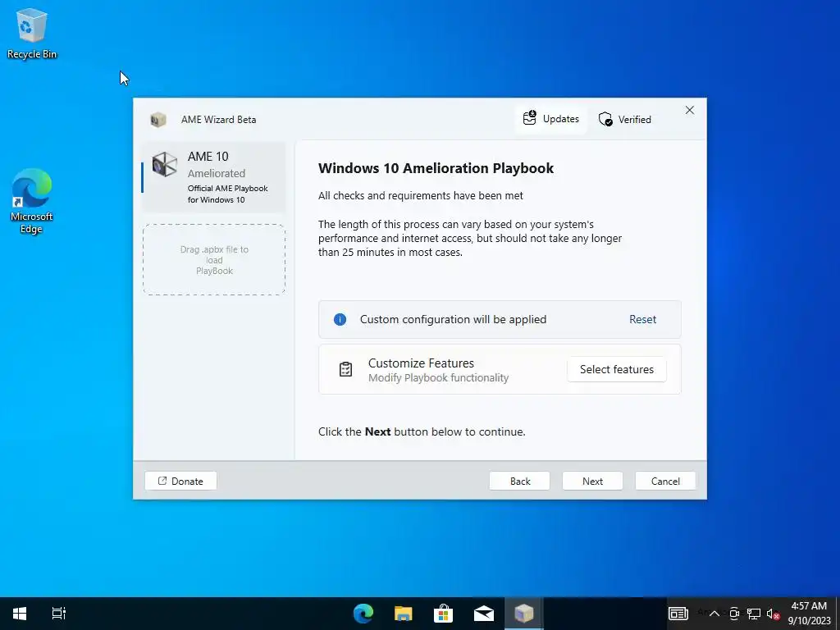
Task: Open the Updates panel
Action: [x=550, y=119]
